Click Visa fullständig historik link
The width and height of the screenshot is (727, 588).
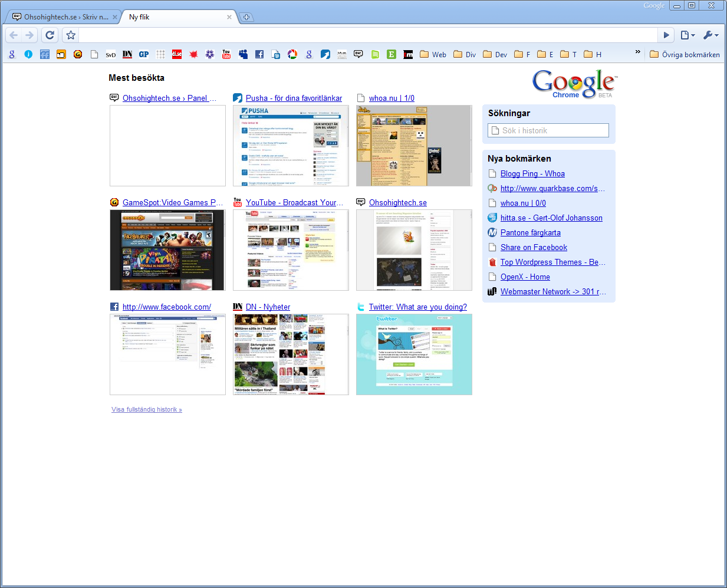point(147,409)
